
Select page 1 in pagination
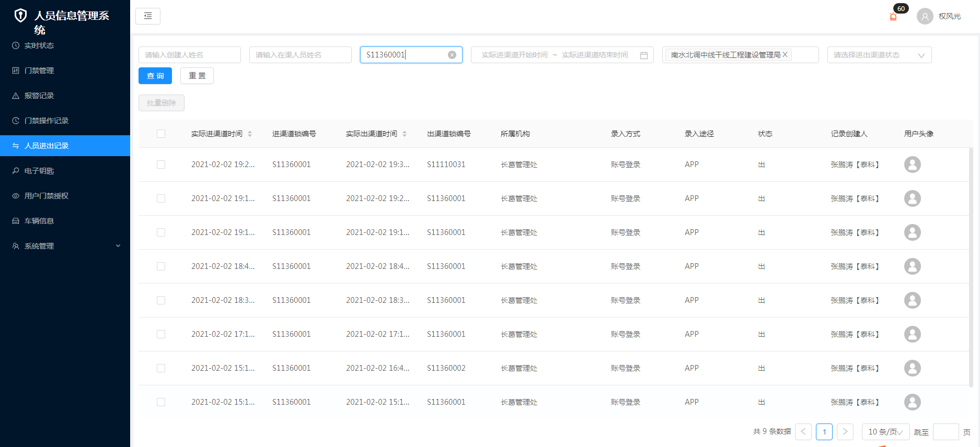coord(824,432)
